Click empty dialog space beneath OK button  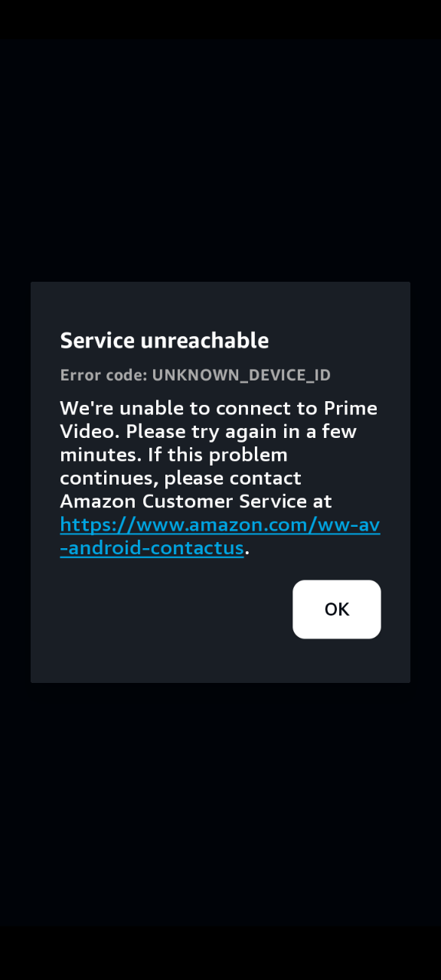click(337, 660)
